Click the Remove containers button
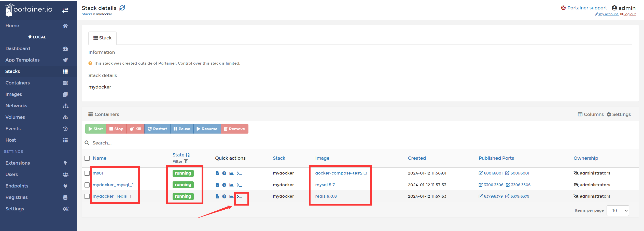The width and height of the screenshot is (644, 231). pos(234,129)
